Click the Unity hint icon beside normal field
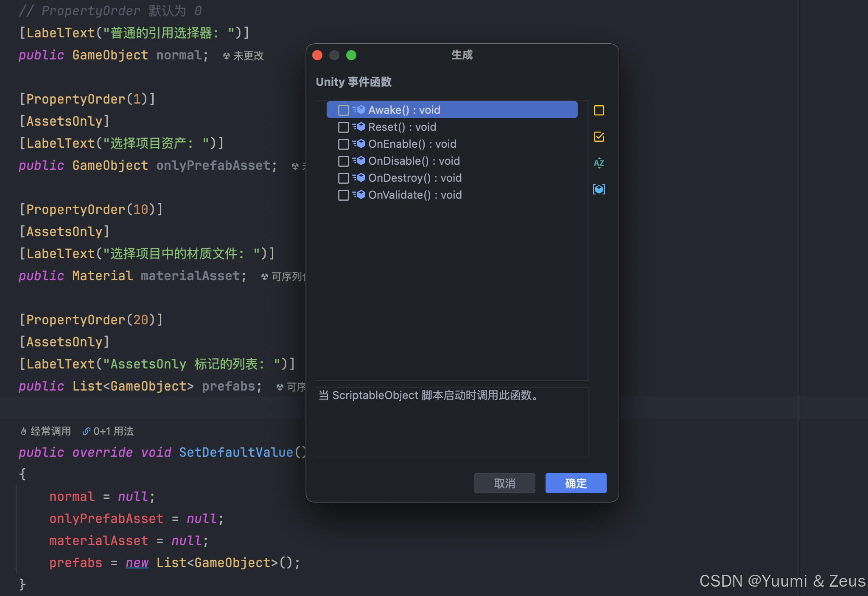 tap(227, 56)
